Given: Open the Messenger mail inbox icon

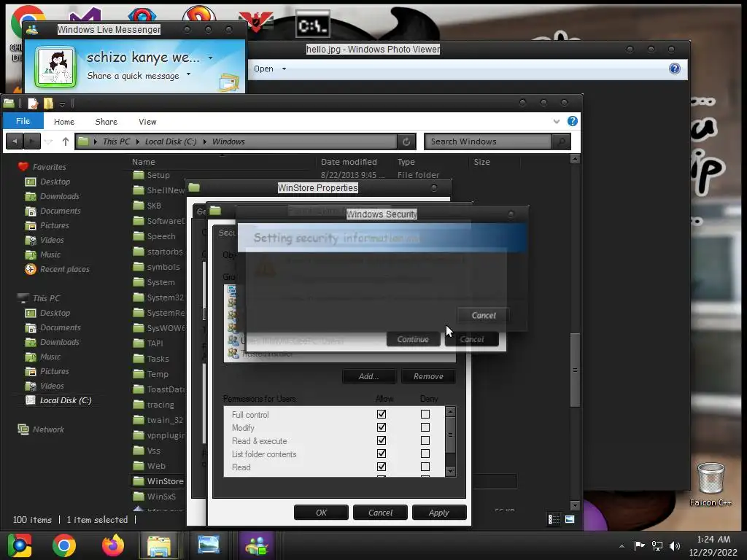Looking at the screenshot, I should click(229, 82).
